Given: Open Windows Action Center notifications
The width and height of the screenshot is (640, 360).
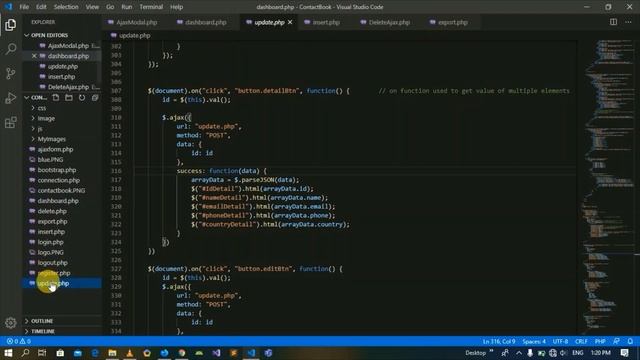Looking at the screenshot, I should 624,353.
